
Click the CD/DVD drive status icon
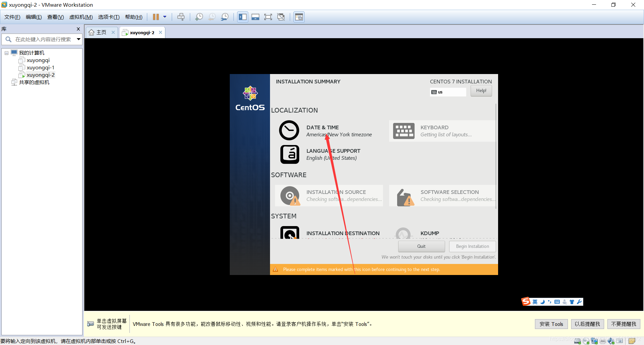[586, 341]
